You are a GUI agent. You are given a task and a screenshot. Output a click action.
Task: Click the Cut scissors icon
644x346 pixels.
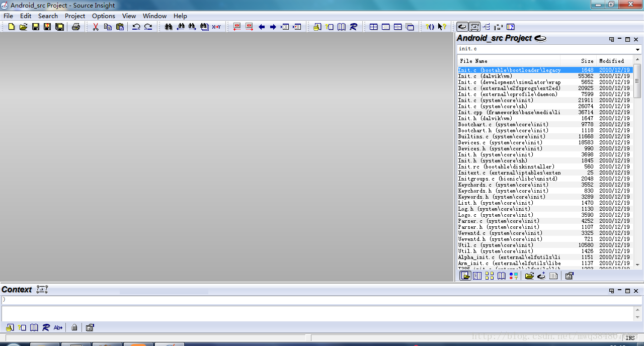[96, 27]
